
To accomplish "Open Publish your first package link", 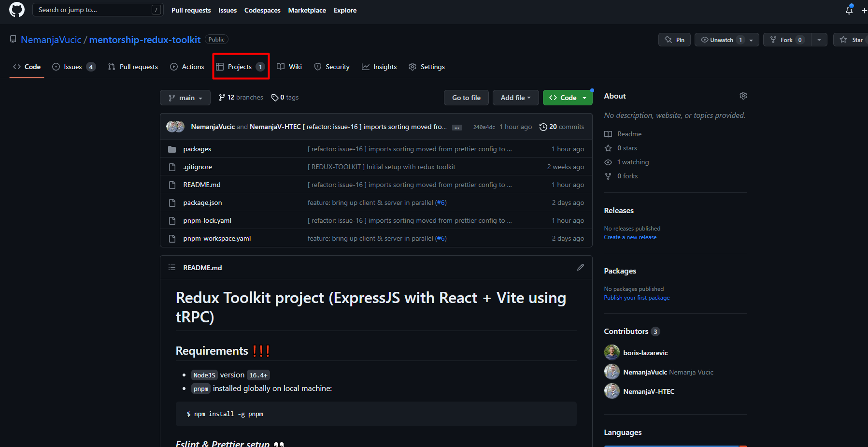I will 637,298.
